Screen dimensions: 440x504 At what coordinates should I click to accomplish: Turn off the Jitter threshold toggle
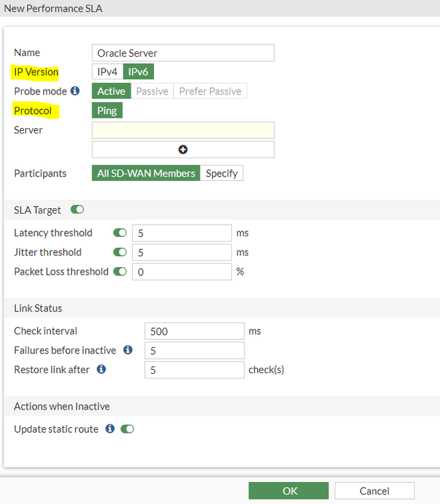[x=120, y=252]
